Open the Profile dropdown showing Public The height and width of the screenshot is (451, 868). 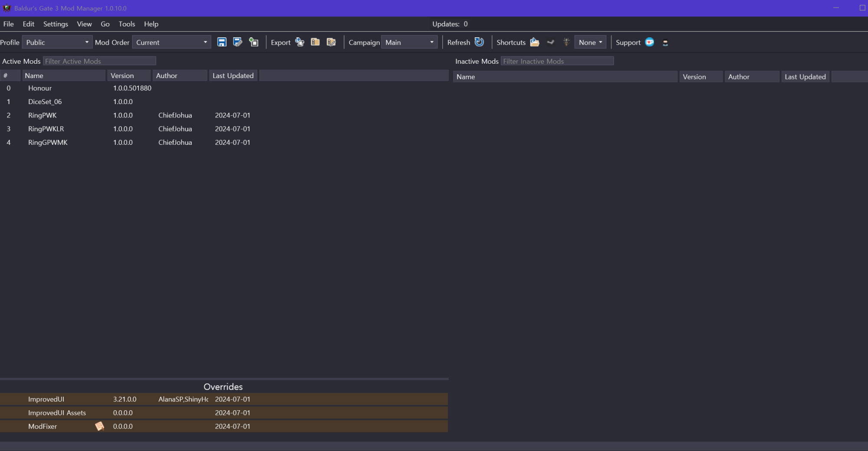click(57, 42)
